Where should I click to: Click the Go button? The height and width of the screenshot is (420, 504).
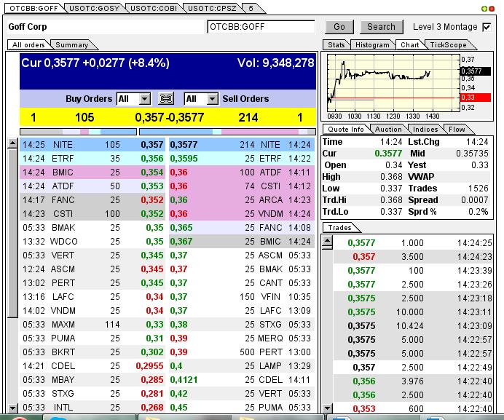(339, 27)
